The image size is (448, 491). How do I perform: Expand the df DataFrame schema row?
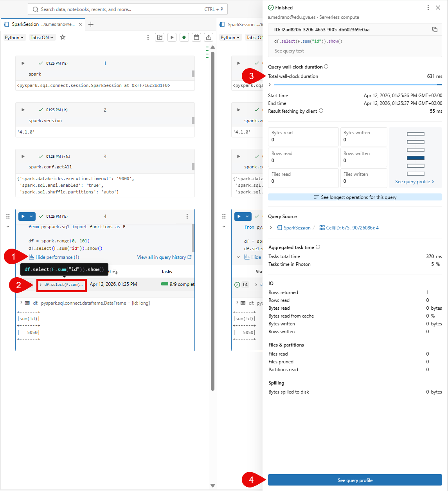click(x=21, y=303)
